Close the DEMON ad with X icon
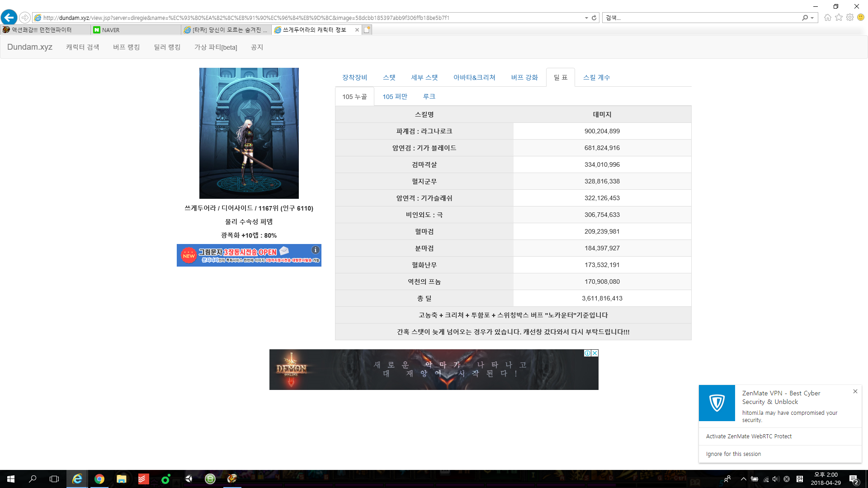This screenshot has height=488, width=868. [595, 353]
